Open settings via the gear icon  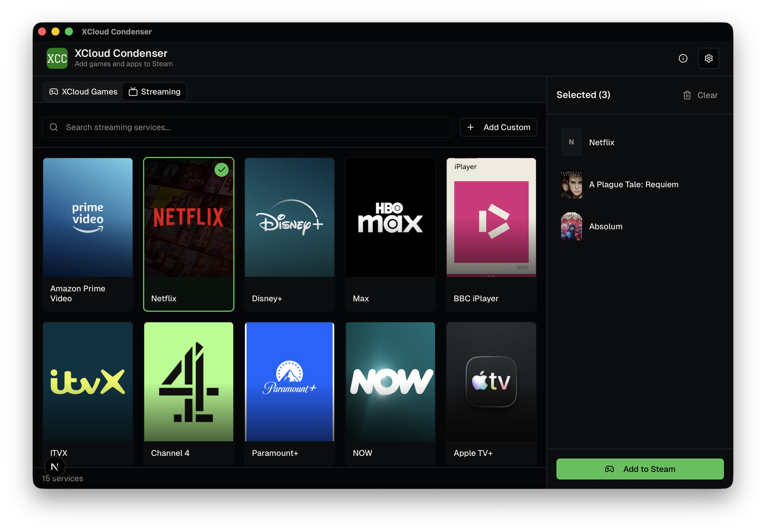click(708, 58)
